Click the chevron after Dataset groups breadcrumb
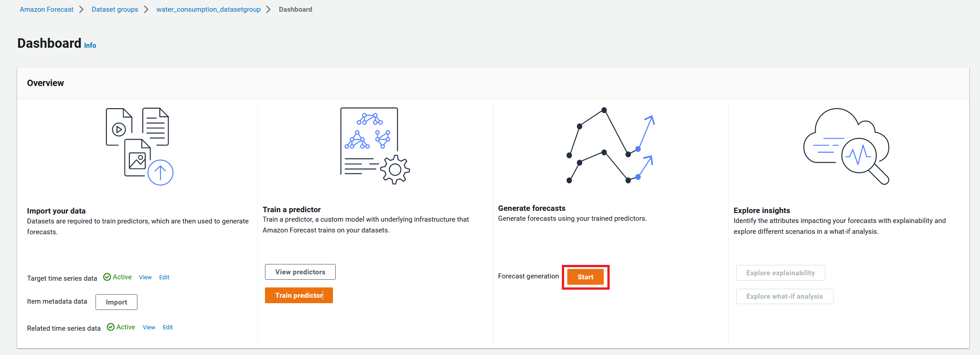 point(146,9)
